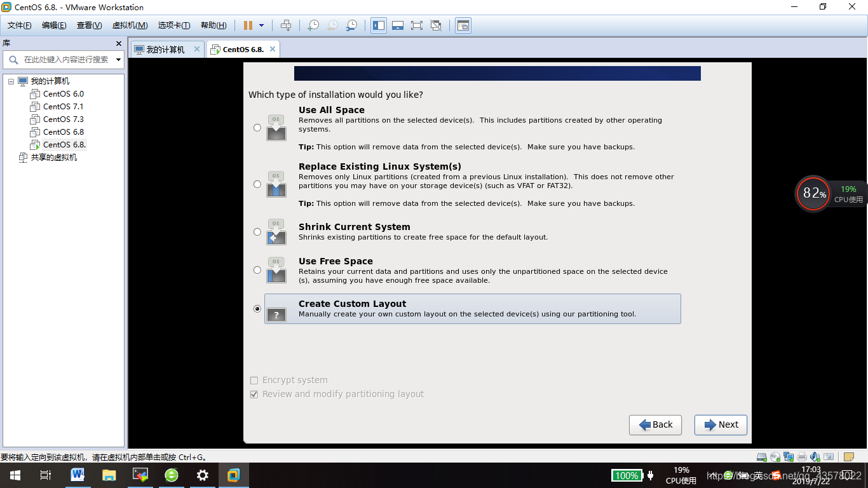Click the Back button
This screenshot has width=868, height=488.
click(655, 425)
